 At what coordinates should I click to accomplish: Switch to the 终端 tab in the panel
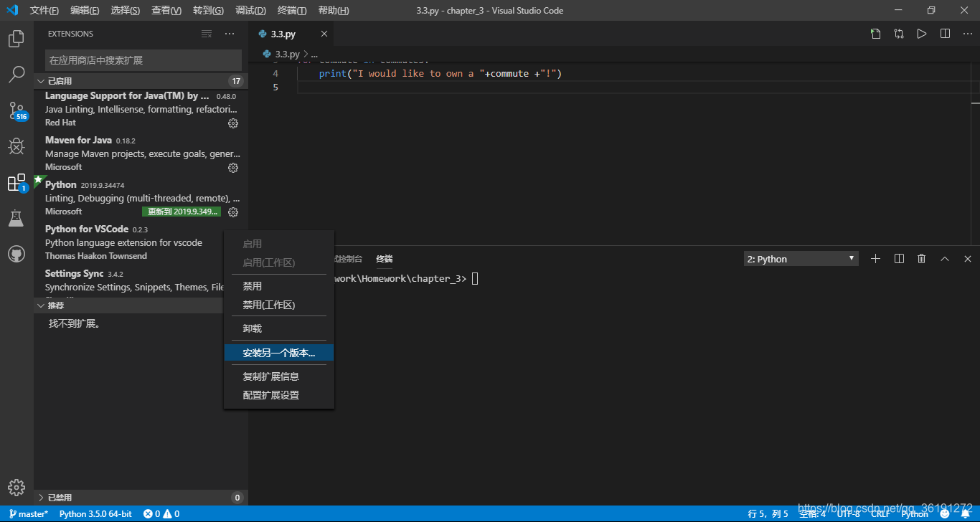click(x=384, y=258)
